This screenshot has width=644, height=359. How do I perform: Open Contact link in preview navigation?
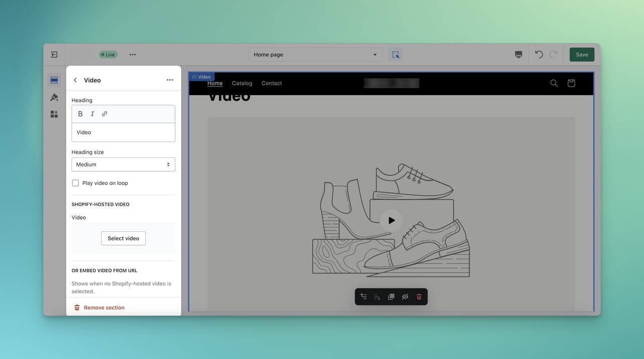272,83
